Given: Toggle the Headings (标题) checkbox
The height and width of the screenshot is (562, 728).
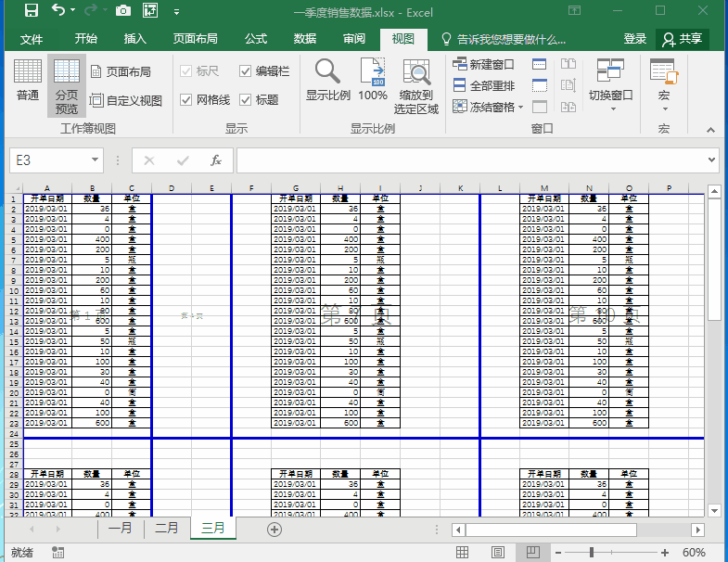Looking at the screenshot, I should pos(246,100).
